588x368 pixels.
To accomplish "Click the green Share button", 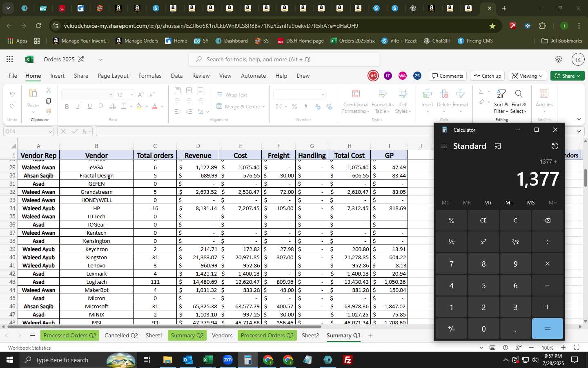I will pos(567,76).
